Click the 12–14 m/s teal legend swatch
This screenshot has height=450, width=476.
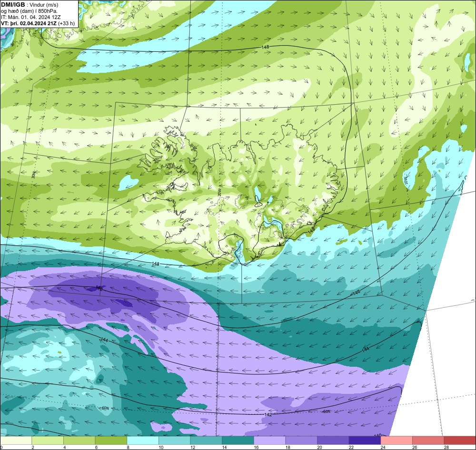coord(206,440)
